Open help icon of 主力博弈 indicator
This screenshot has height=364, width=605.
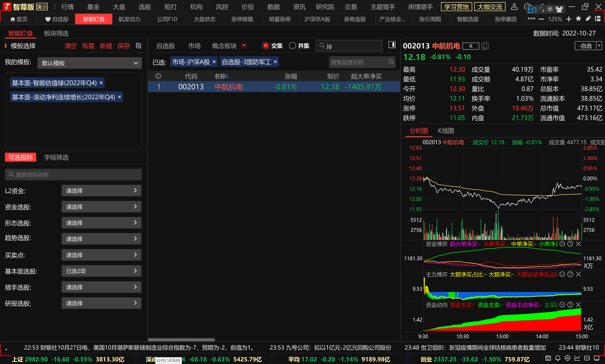pyautogui.click(x=570, y=274)
